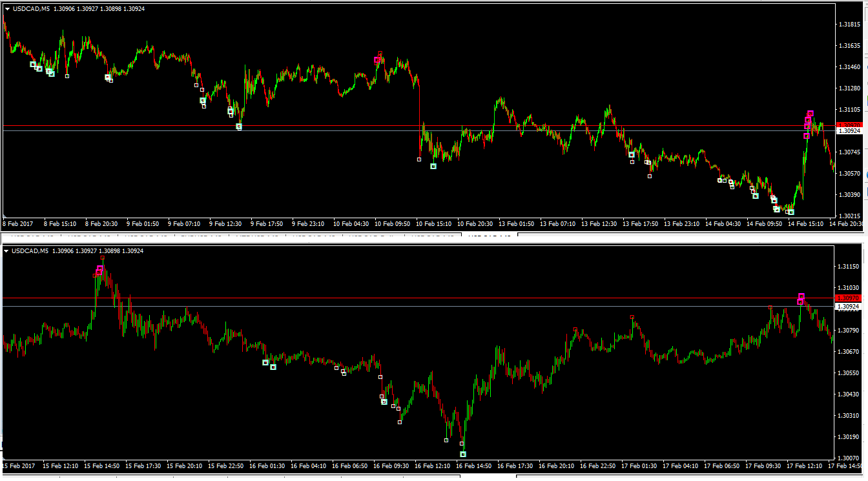Click the 1.30570 price axis label
The width and height of the screenshot is (868, 481).
tap(849, 174)
